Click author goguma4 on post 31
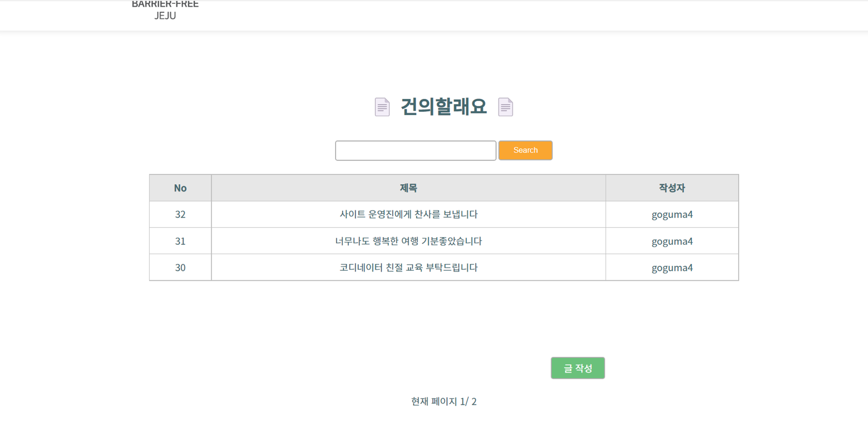This screenshot has width=868, height=430. click(672, 241)
